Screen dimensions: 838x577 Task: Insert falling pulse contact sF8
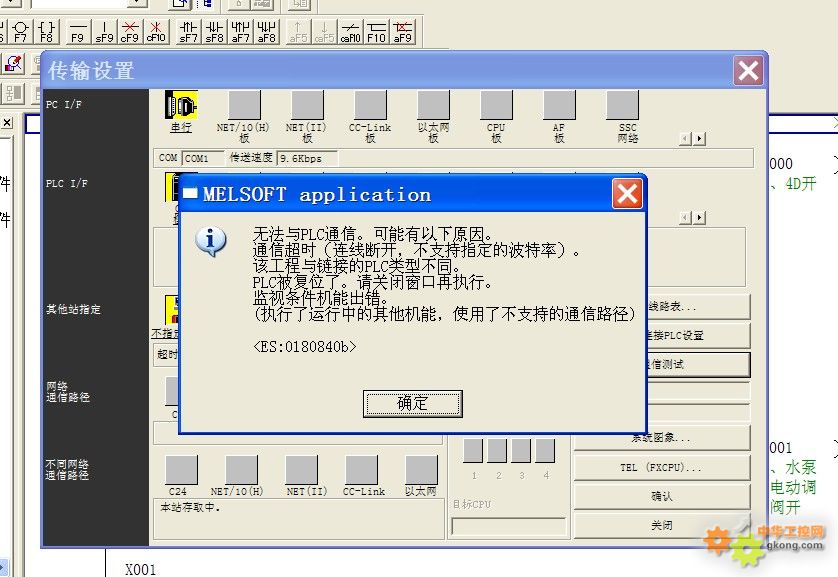214,32
